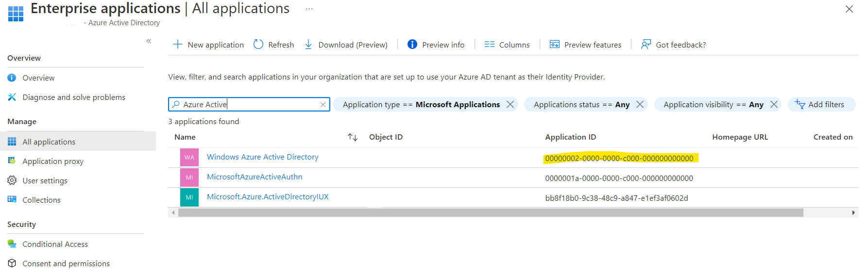Click the Created on column header

coord(833,137)
